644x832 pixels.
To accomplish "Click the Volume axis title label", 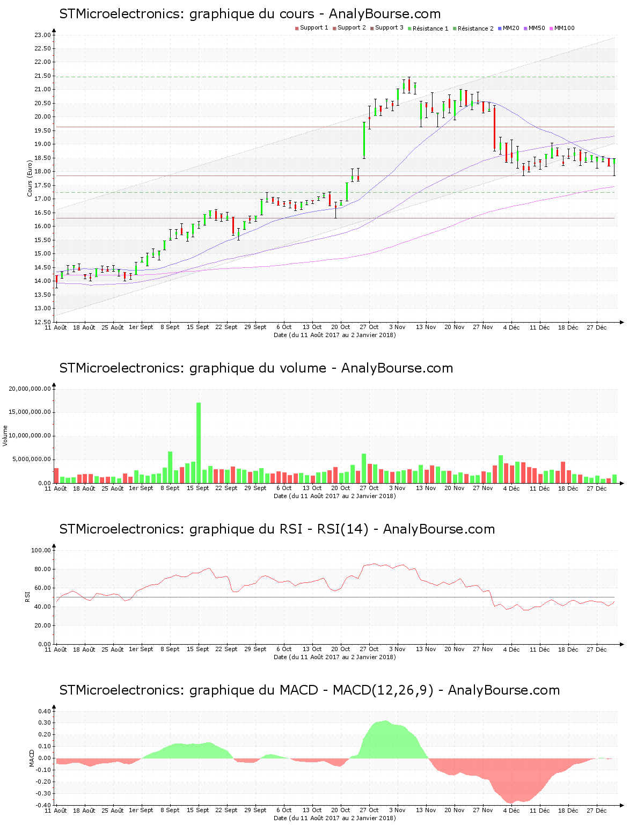I will (5, 435).
